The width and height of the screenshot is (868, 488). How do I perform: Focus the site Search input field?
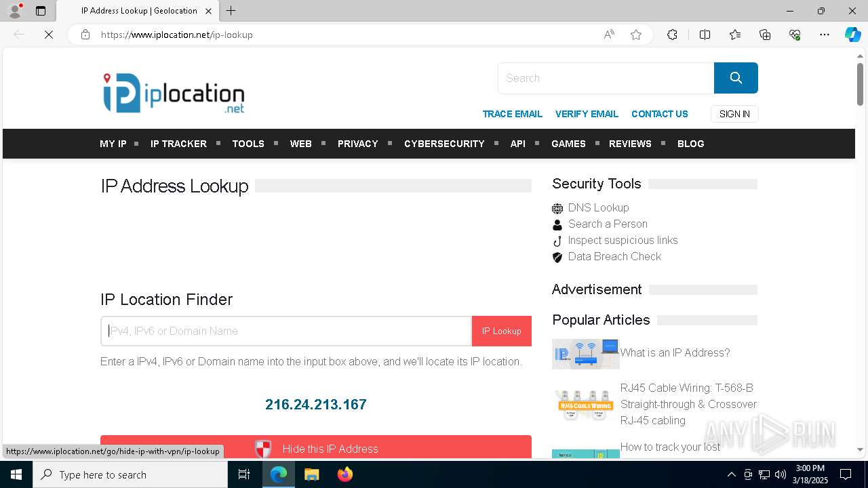pos(606,78)
